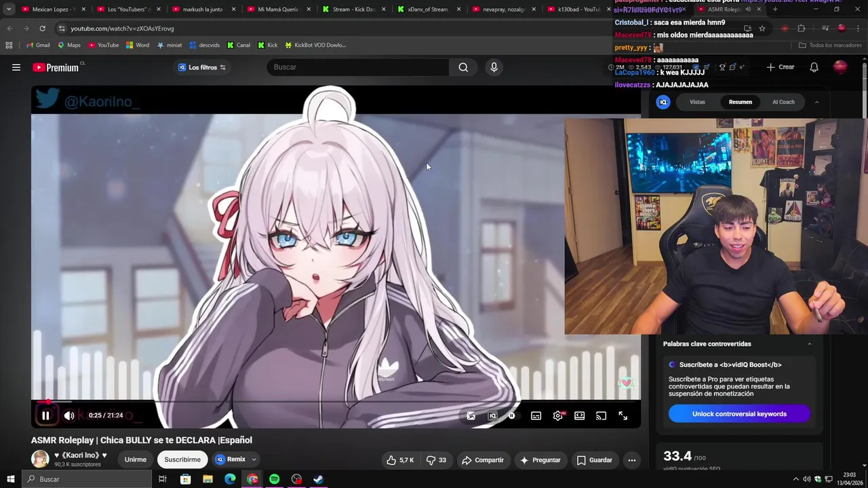The image size is (868, 488).
Task: Reload the page in Chrome
Action: (x=42, y=28)
